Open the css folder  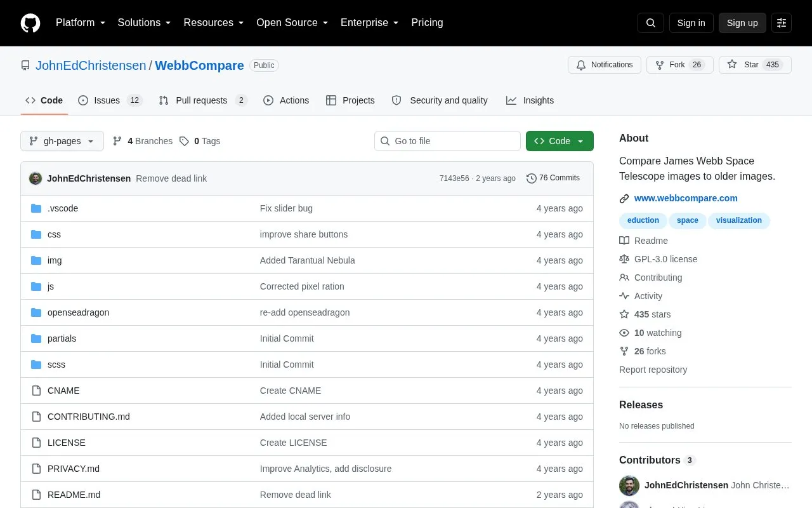pyautogui.click(x=54, y=234)
